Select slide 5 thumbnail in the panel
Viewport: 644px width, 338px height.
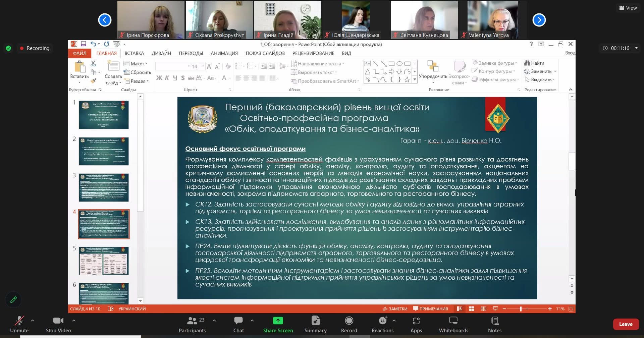coord(104,261)
